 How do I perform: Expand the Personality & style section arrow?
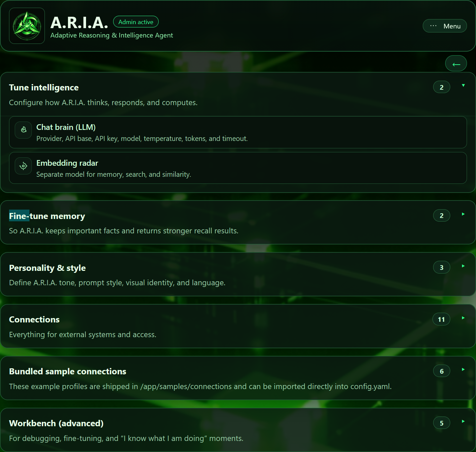pyautogui.click(x=463, y=266)
